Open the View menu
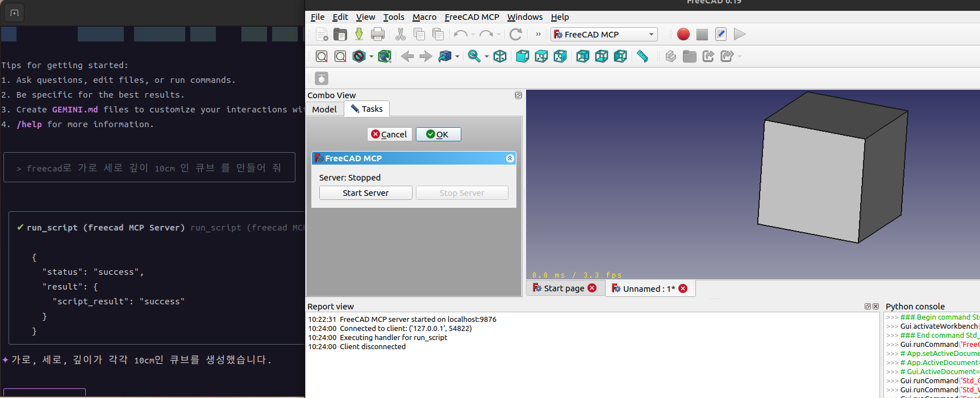Image resolution: width=980 pixels, height=398 pixels. pos(365,17)
